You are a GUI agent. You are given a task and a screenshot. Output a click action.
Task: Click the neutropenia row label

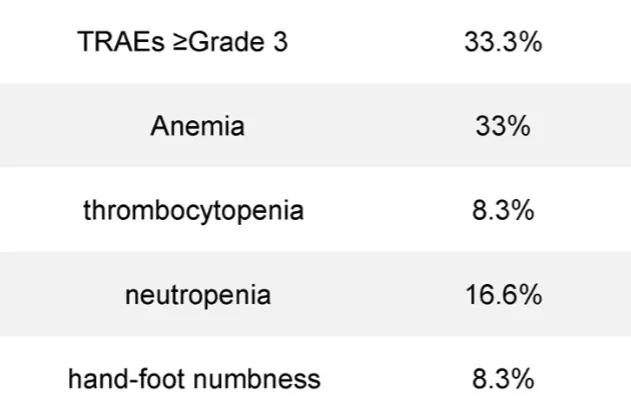[x=197, y=296]
